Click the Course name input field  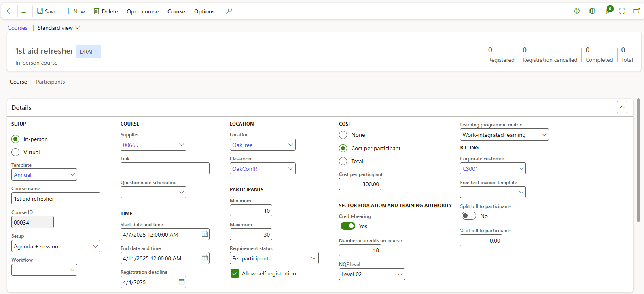(55, 199)
